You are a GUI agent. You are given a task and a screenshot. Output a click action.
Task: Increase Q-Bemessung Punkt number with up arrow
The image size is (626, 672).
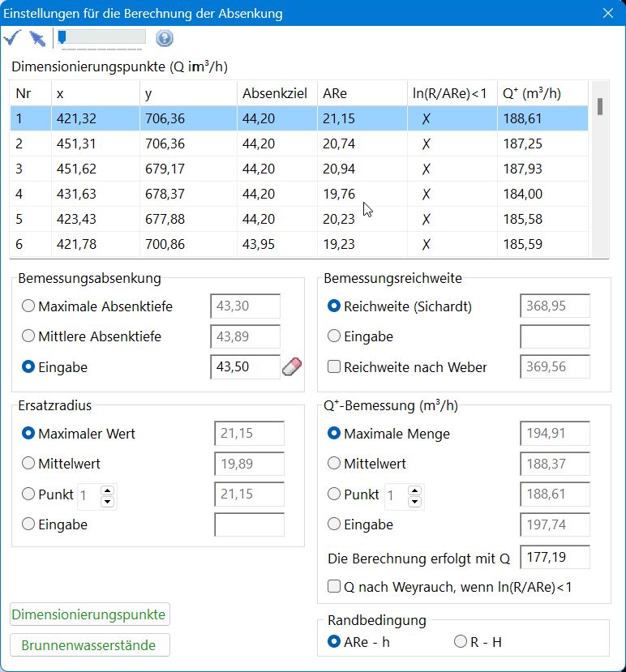[414, 490]
